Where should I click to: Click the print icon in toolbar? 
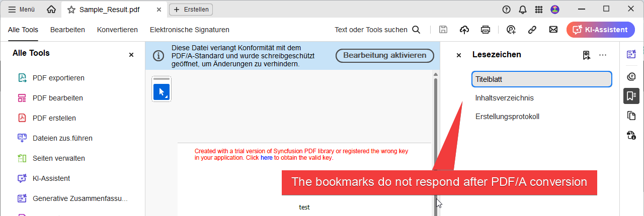486,30
